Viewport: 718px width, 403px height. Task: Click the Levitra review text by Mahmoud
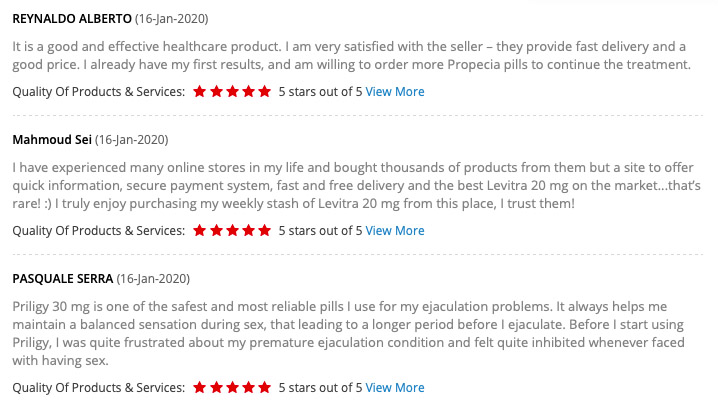(356, 185)
